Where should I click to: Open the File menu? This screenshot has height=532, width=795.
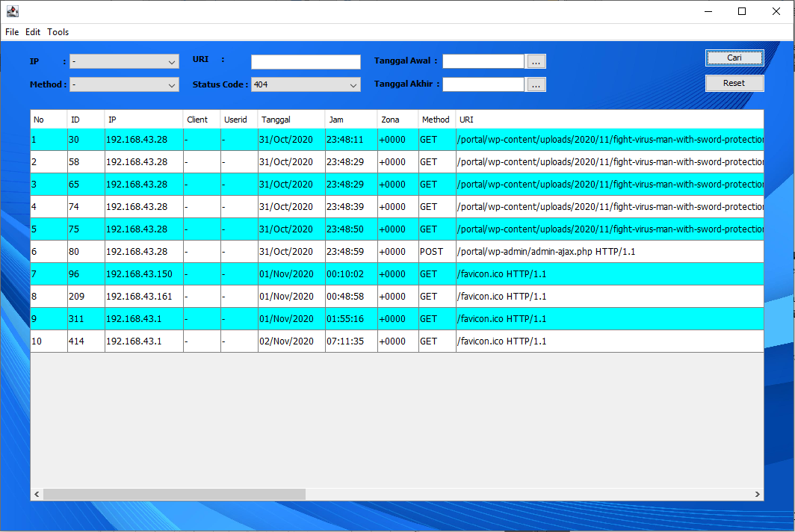point(12,32)
